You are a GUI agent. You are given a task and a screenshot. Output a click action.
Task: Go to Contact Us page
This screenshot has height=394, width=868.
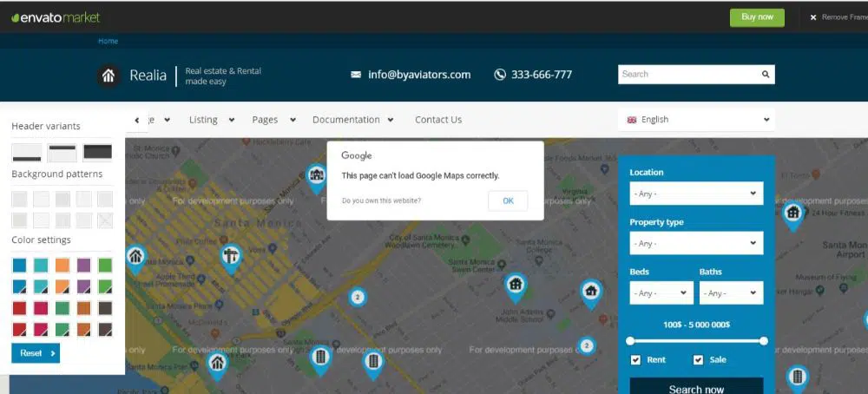pyautogui.click(x=438, y=120)
